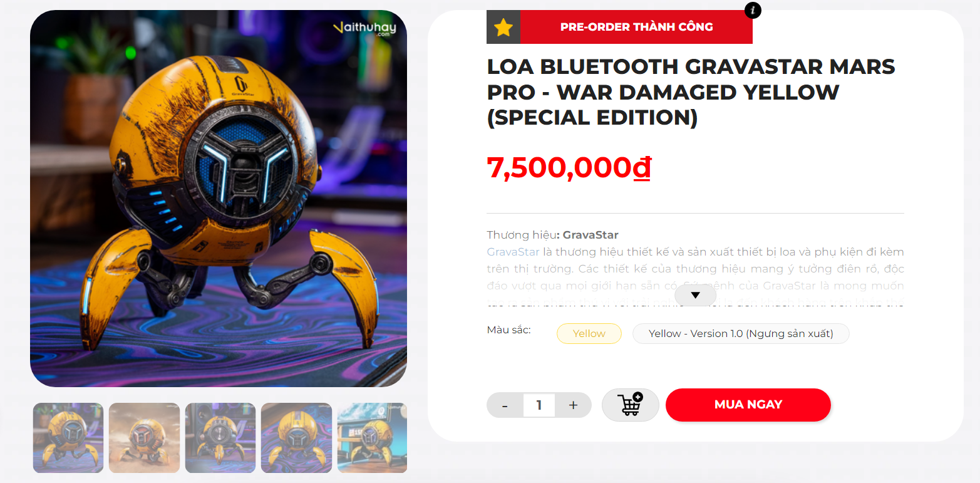Click the yellow star icon badge
This screenshot has height=483, width=980.
click(503, 27)
